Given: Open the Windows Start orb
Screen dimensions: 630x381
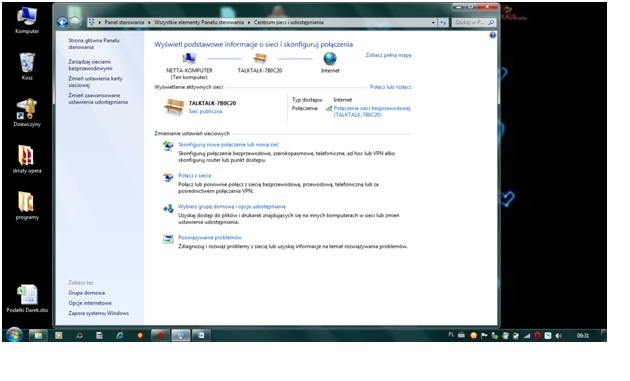Looking at the screenshot, I should [14, 335].
